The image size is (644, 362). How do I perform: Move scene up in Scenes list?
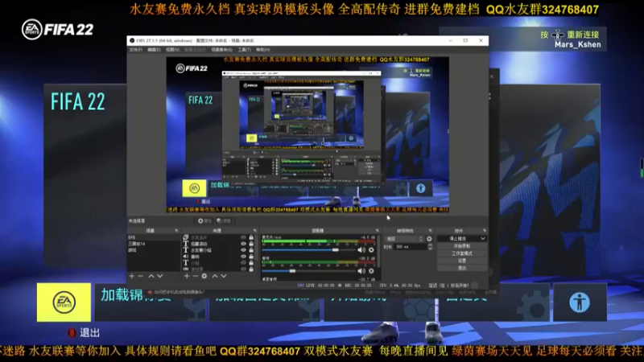pyautogui.click(x=151, y=276)
